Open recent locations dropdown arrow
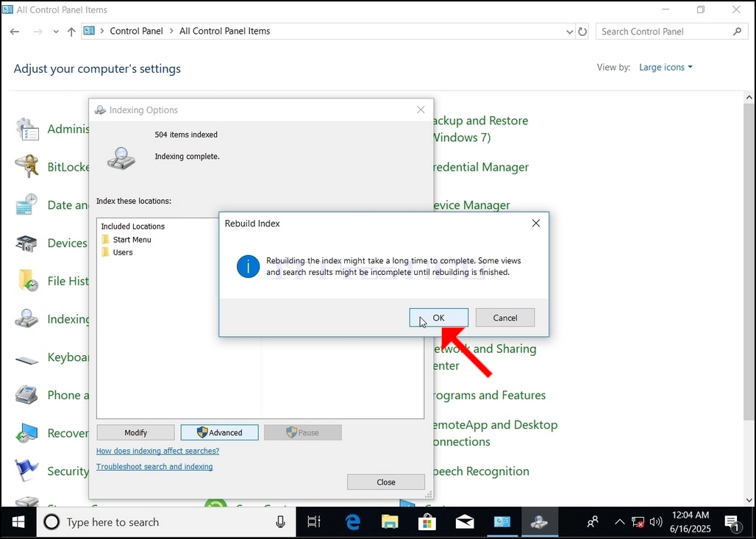Image resolution: width=756 pixels, height=539 pixels. (x=56, y=32)
